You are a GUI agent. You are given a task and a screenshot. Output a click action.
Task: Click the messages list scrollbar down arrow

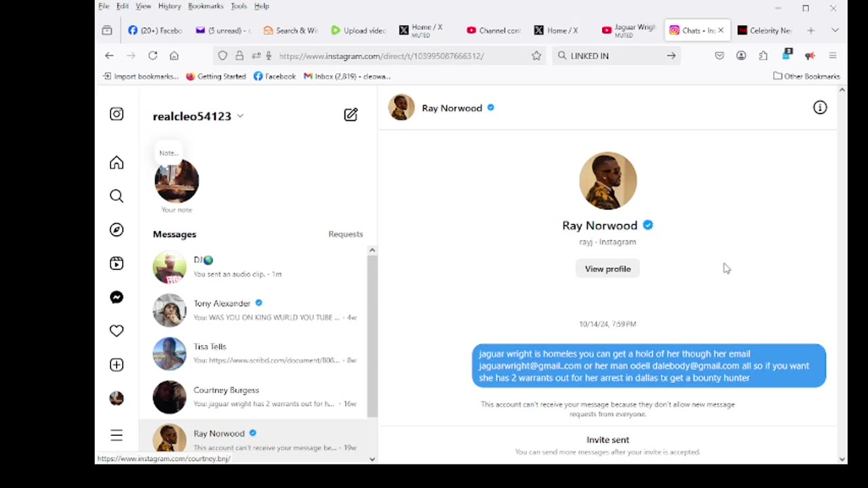(x=372, y=459)
